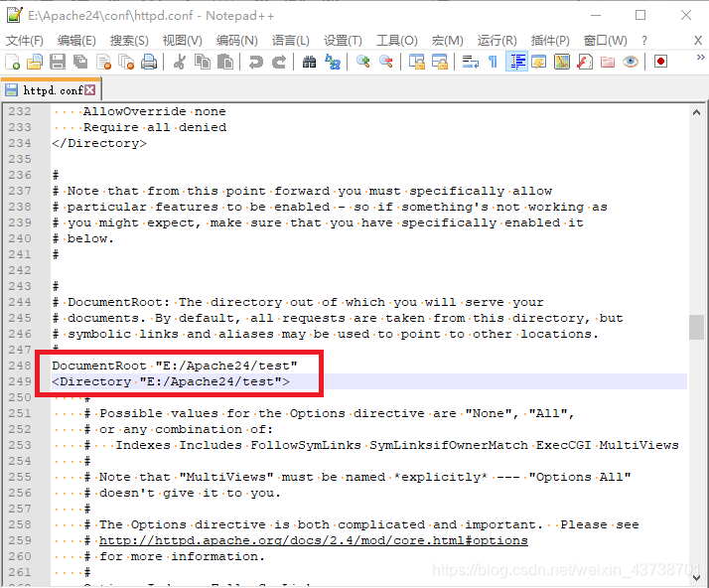Open the 窗口(W) menu
Screen dimensions: 709x588
click(x=605, y=41)
